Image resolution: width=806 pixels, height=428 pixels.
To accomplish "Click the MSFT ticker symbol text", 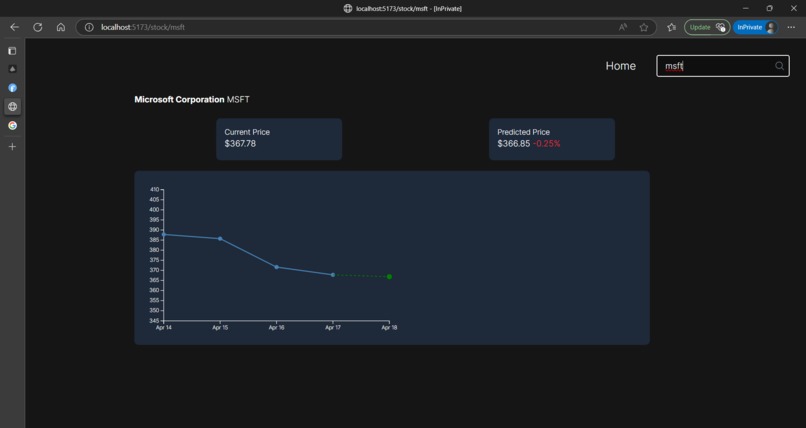I will point(238,99).
